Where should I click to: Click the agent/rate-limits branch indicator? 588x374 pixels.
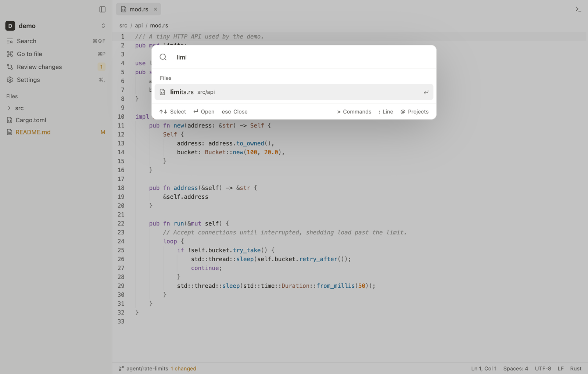point(144,368)
